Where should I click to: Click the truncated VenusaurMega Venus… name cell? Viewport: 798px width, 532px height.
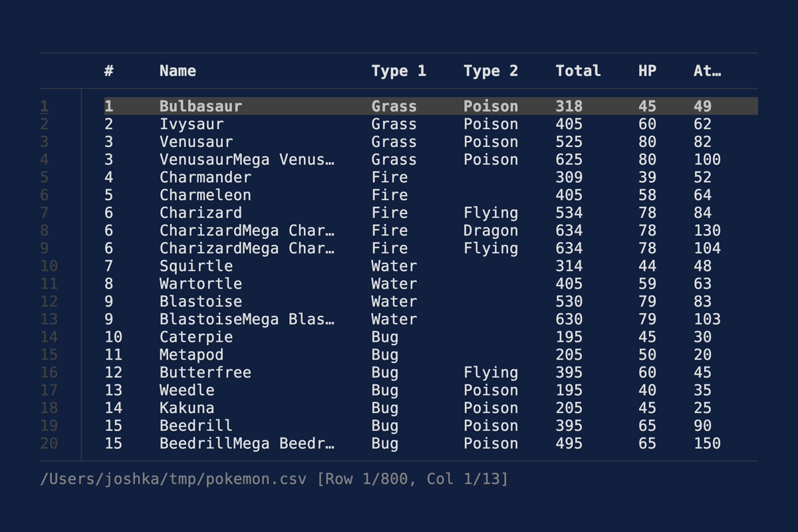[x=246, y=159]
